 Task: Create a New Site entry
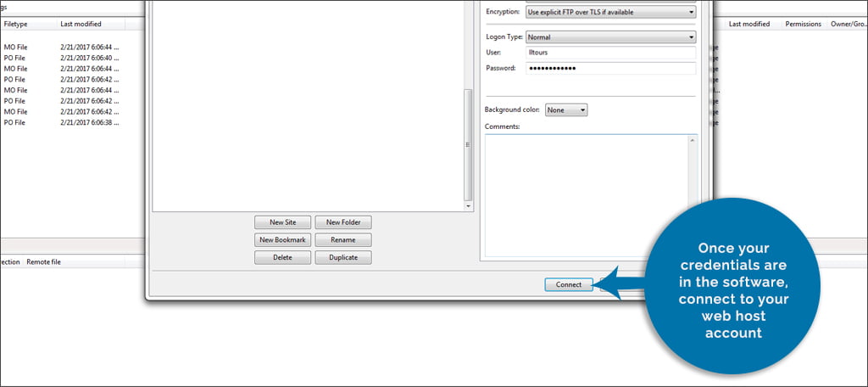click(282, 222)
